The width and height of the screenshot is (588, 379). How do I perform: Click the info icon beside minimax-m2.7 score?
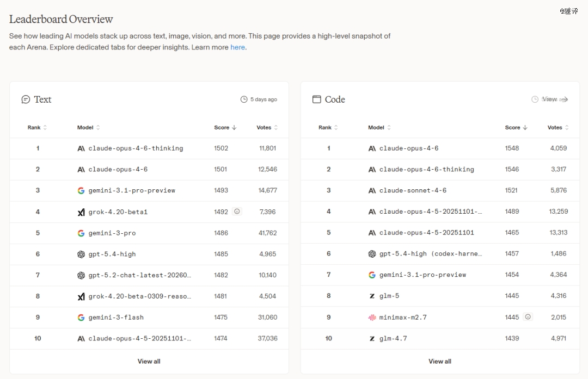pos(528,317)
